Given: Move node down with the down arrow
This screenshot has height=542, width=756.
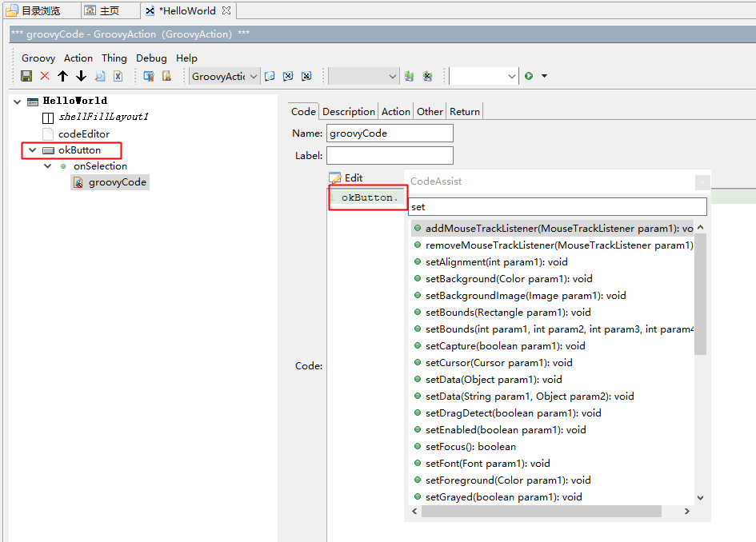Looking at the screenshot, I should (x=81, y=76).
